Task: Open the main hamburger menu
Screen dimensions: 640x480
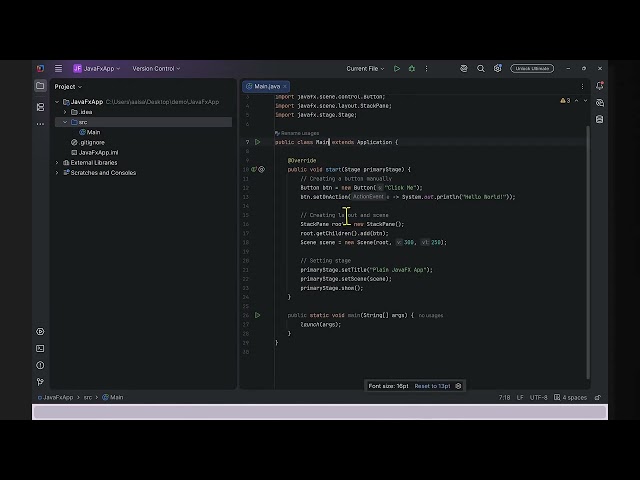Action: pos(58,69)
